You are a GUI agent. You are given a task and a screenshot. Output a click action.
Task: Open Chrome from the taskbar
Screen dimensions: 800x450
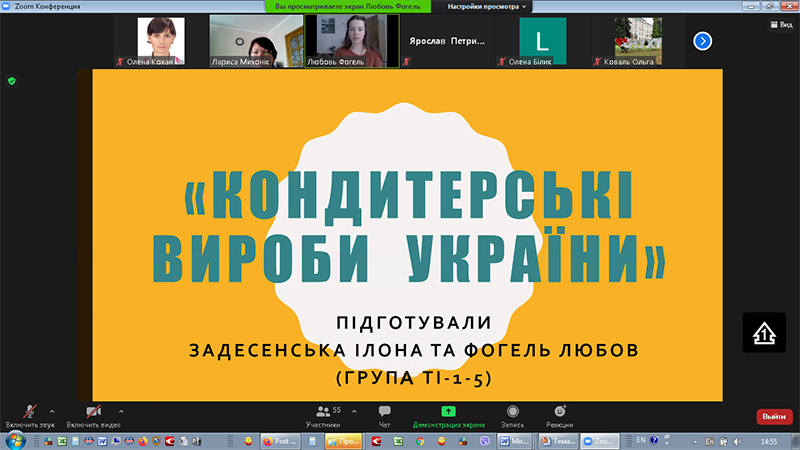[x=420, y=441]
